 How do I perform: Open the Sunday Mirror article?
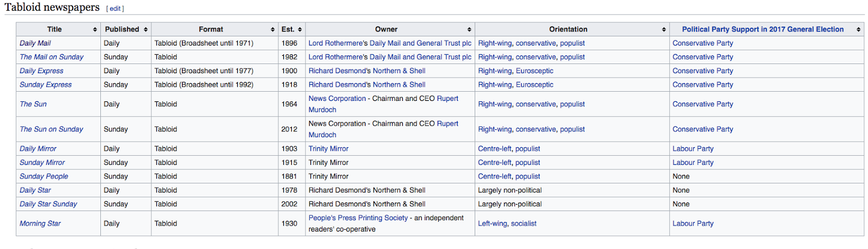click(x=42, y=163)
